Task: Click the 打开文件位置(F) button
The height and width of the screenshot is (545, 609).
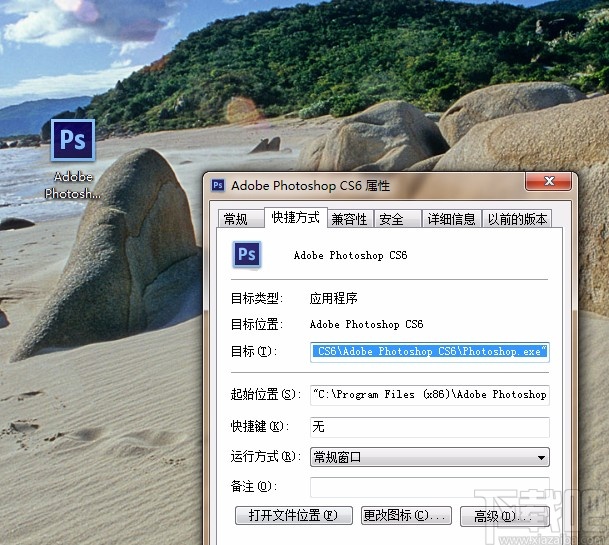Action: coord(294,516)
